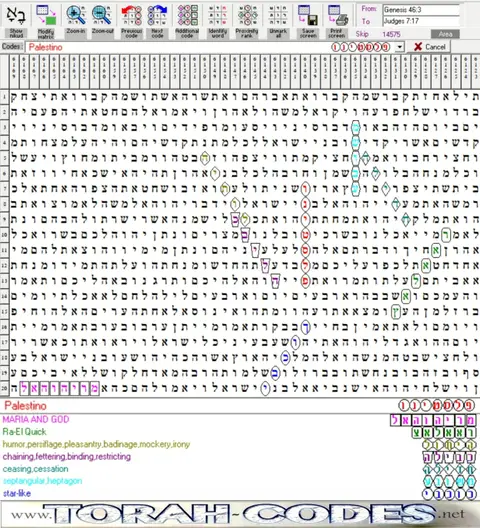
Task: Click row number 1 header of the matrix
Action: click(4, 97)
